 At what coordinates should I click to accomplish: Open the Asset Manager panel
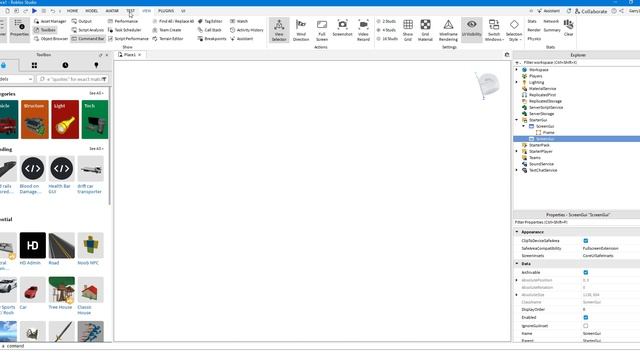tap(50, 21)
